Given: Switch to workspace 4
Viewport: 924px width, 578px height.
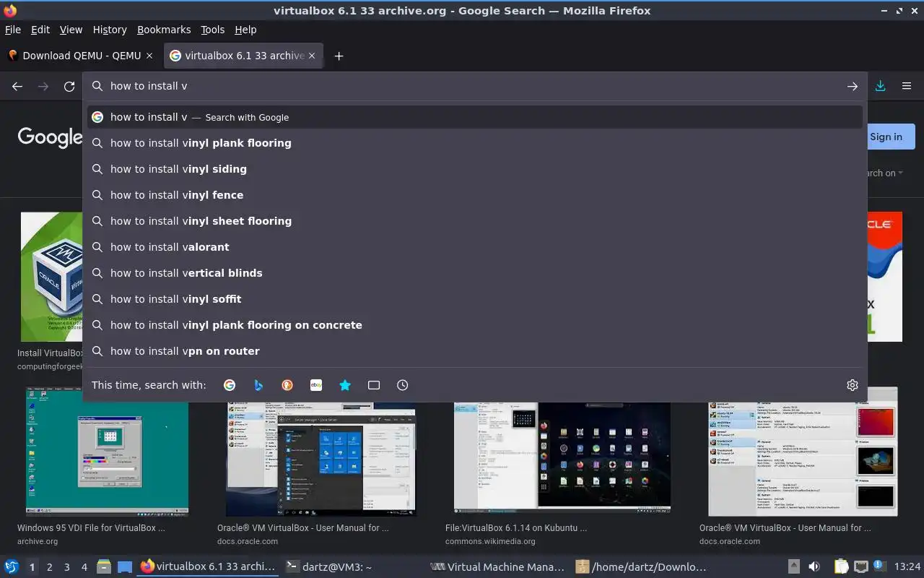Looking at the screenshot, I should (x=84, y=567).
